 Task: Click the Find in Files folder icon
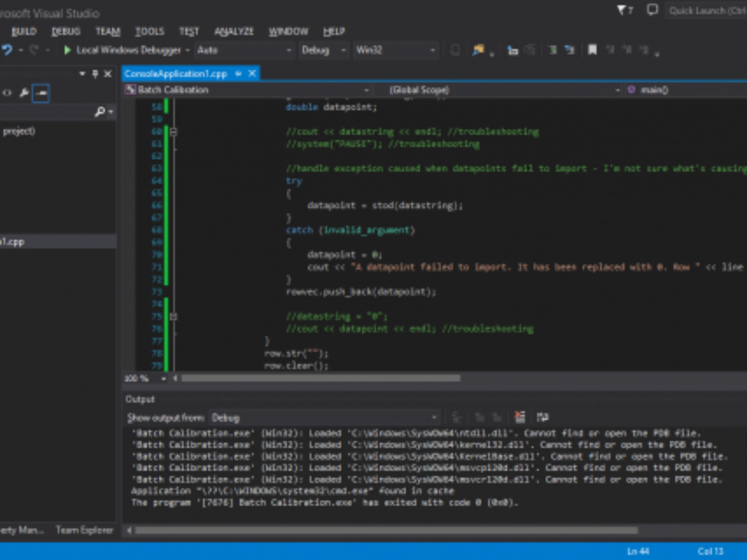pos(477,50)
